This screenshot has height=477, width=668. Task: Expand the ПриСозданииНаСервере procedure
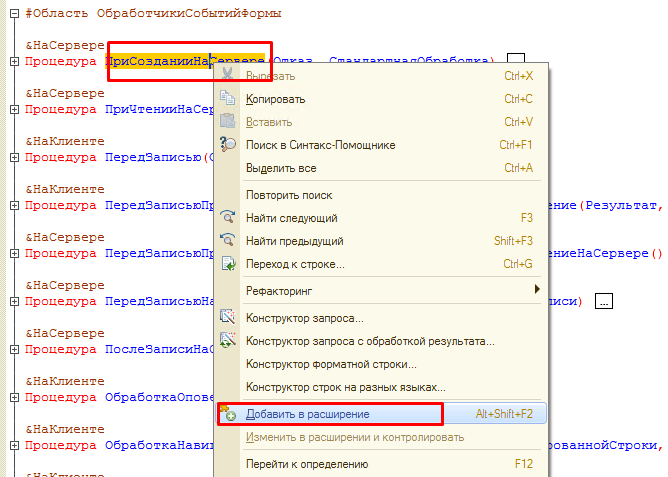(x=14, y=61)
